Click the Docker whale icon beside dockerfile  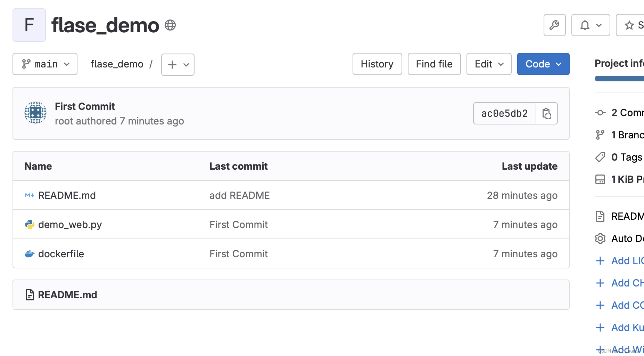[x=30, y=254]
